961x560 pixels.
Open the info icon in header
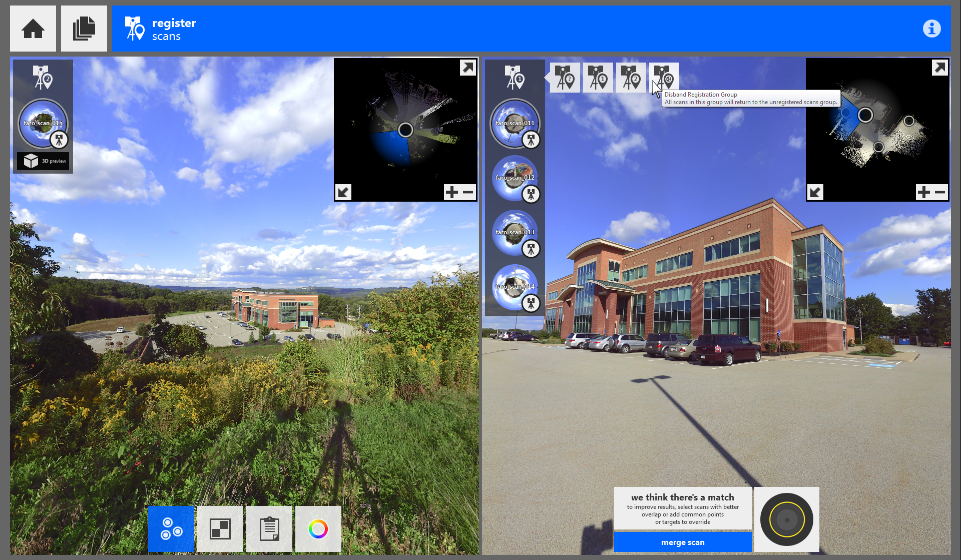(931, 29)
